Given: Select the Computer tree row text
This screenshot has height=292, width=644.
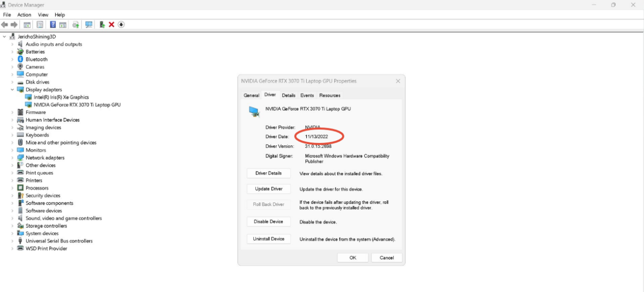Looking at the screenshot, I should [x=37, y=74].
